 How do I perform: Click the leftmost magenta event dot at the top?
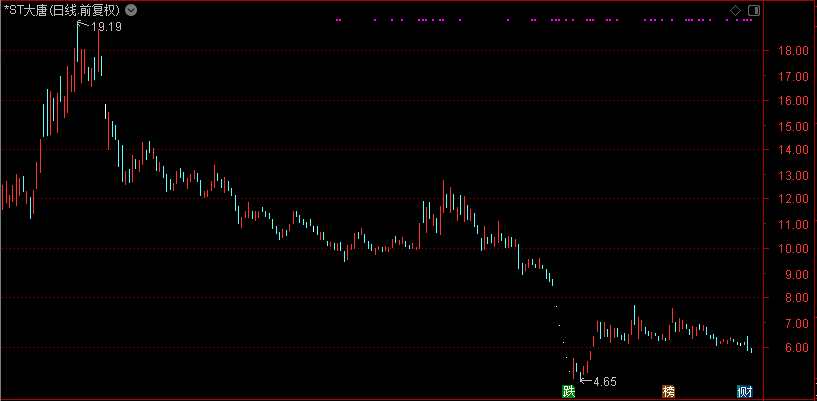(339, 20)
